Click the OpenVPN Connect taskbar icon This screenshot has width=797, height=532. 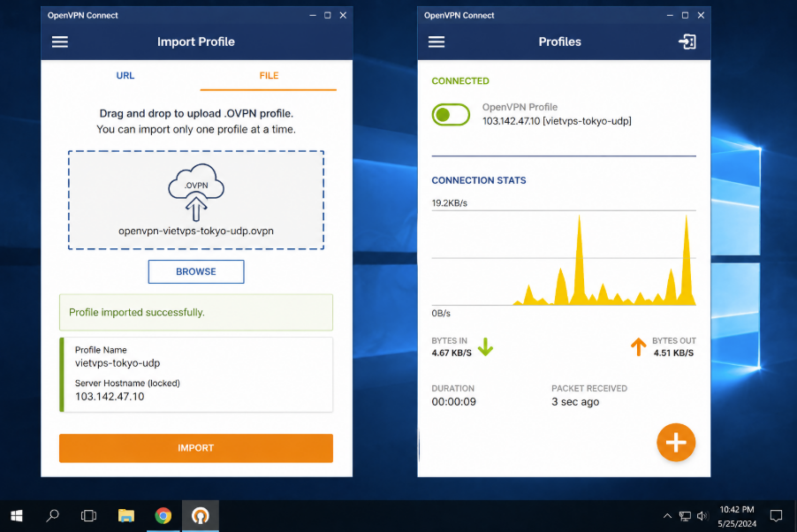tap(201, 516)
